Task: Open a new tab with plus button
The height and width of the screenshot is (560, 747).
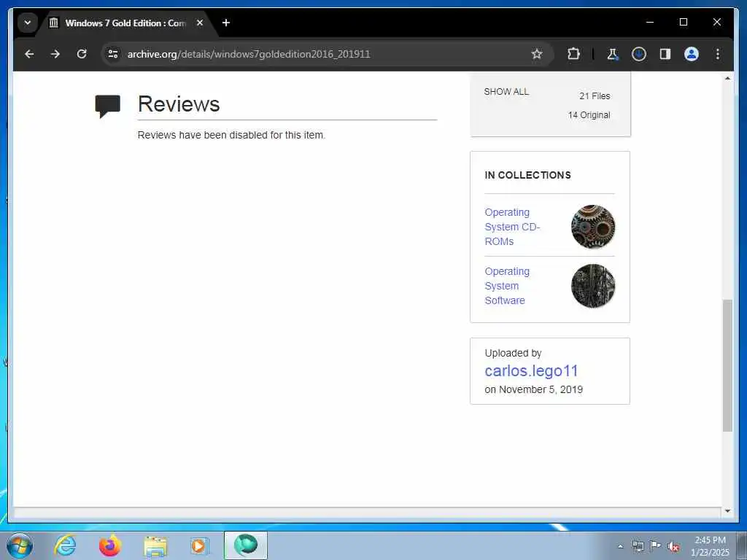Action: click(x=226, y=23)
